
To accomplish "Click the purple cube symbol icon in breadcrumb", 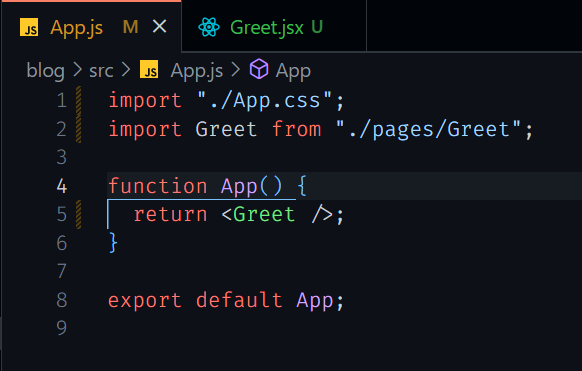I will pyautogui.click(x=259, y=69).
